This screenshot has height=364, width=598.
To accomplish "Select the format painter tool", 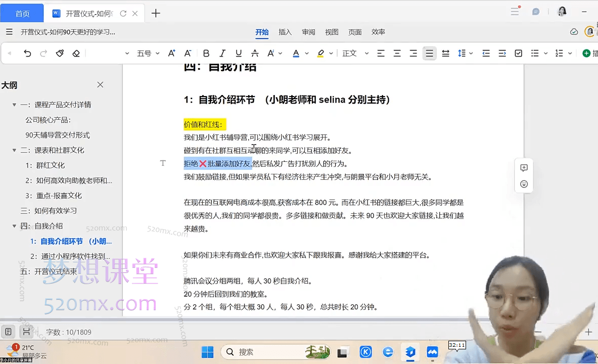I will [60, 53].
